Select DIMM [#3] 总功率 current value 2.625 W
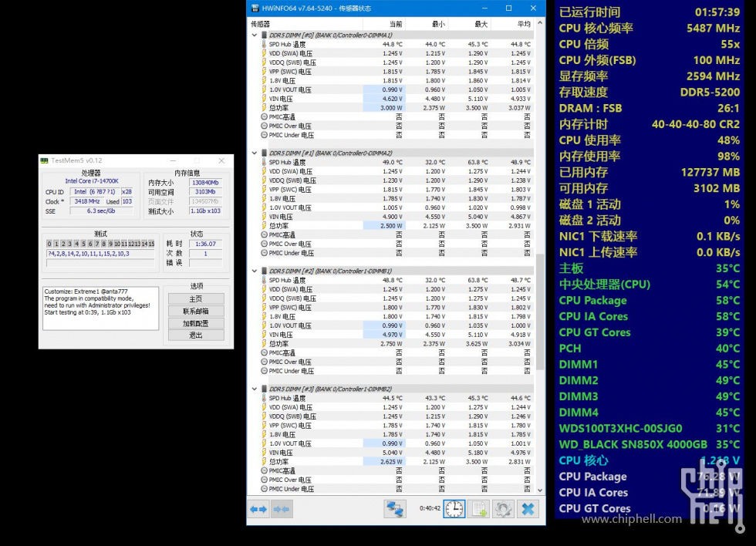Image resolution: width=756 pixels, height=546 pixels. [x=384, y=462]
